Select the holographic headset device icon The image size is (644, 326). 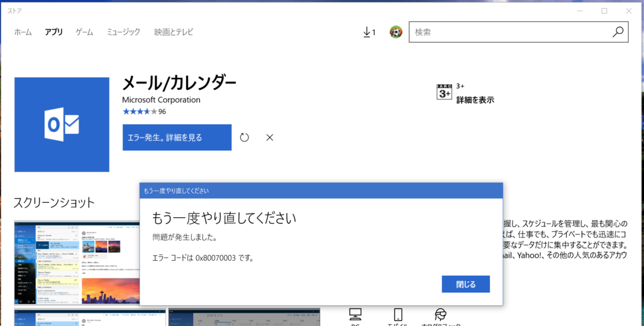440,315
